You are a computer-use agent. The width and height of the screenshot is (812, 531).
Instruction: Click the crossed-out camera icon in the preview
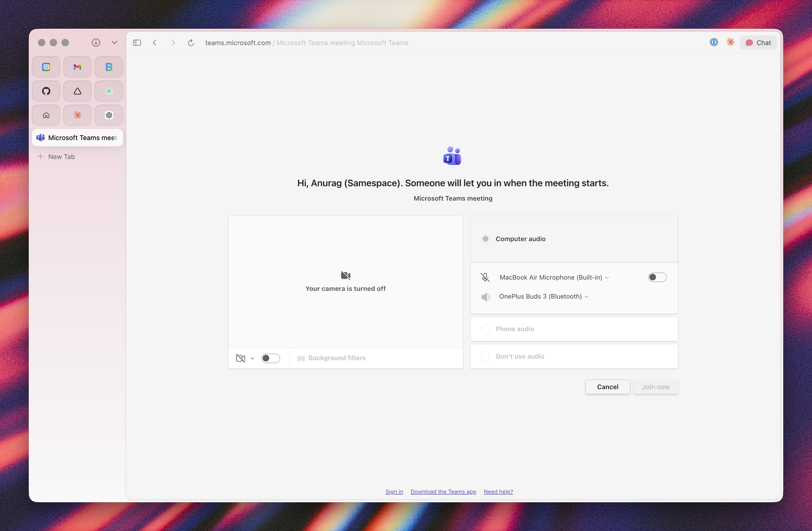click(346, 275)
